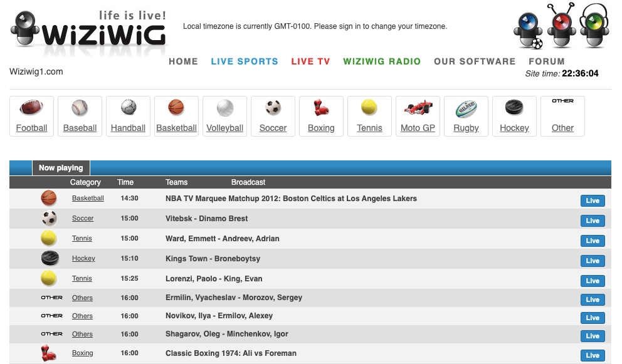This screenshot has height=364, width=622.
Task: Click Live for Novikov - Ermilov match
Action: [x=593, y=318]
